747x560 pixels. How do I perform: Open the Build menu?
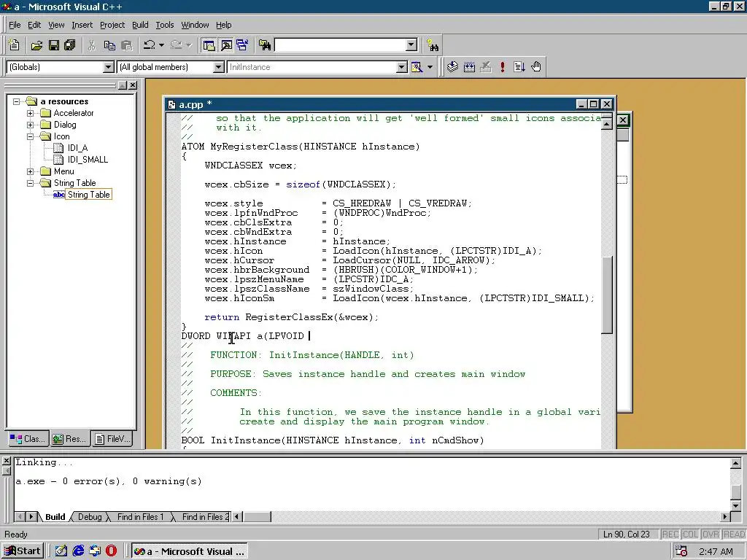point(140,25)
